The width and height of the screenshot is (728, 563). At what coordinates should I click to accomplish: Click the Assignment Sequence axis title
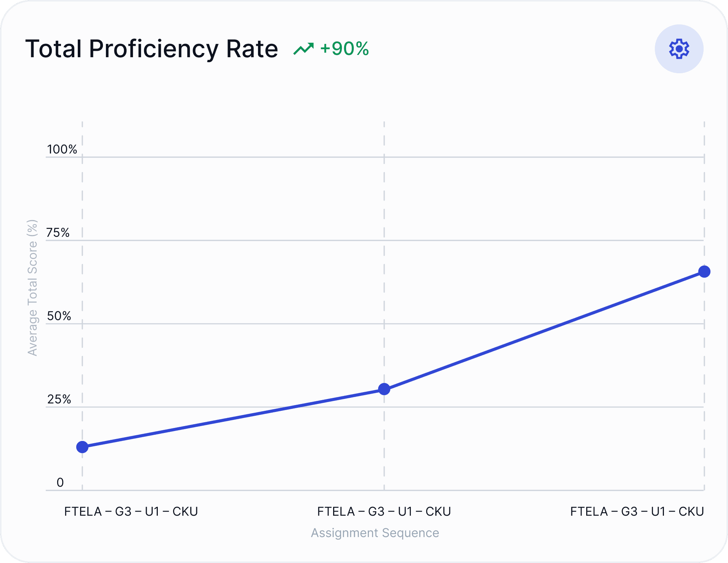coord(375,533)
